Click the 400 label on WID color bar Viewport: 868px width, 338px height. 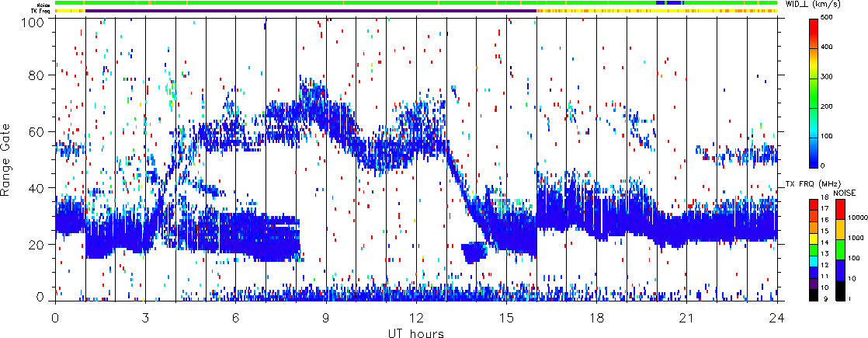tap(828, 47)
